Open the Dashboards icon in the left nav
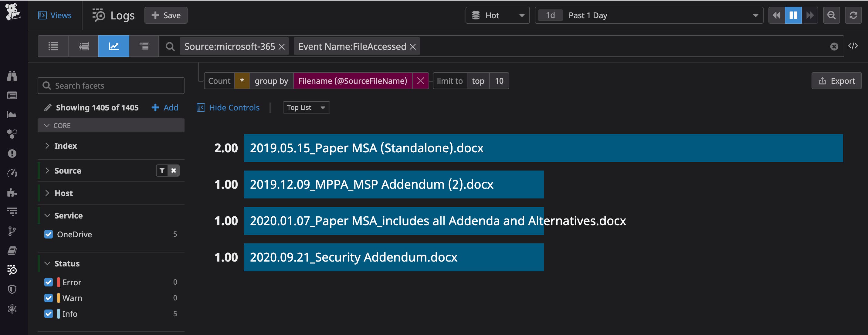 pyautogui.click(x=12, y=115)
